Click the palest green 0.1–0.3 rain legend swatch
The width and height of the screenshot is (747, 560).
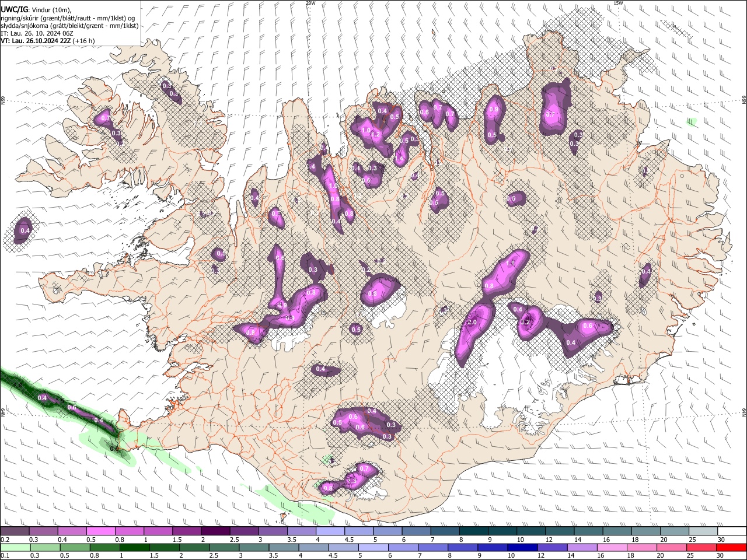coord(16,547)
